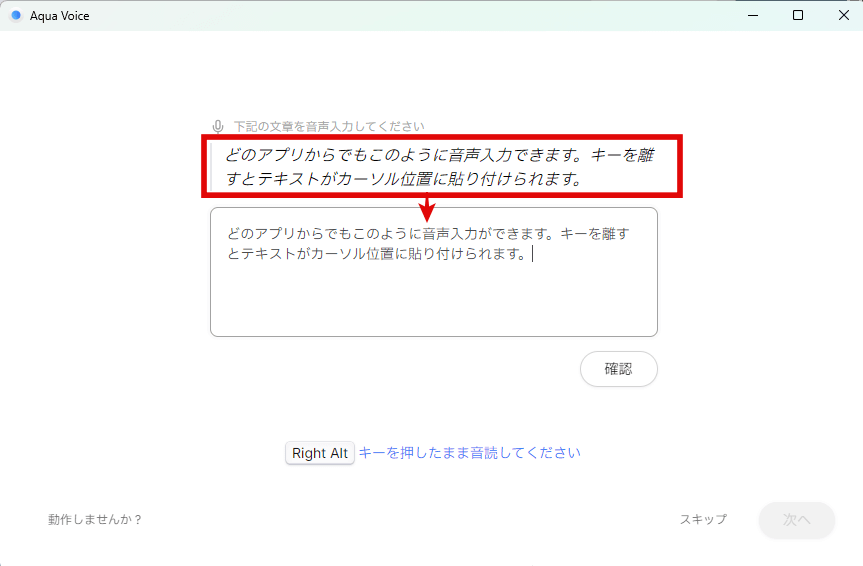Click the 次へ button

pyautogui.click(x=796, y=520)
